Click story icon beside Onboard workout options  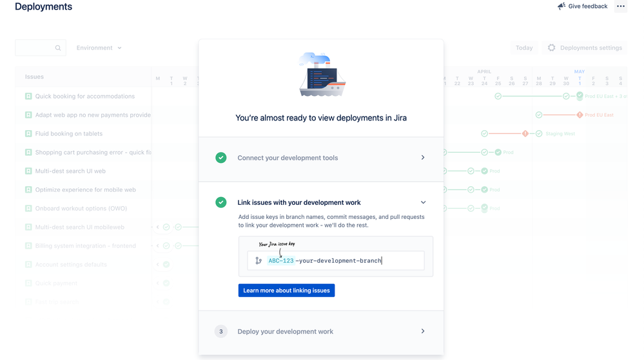click(28, 209)
